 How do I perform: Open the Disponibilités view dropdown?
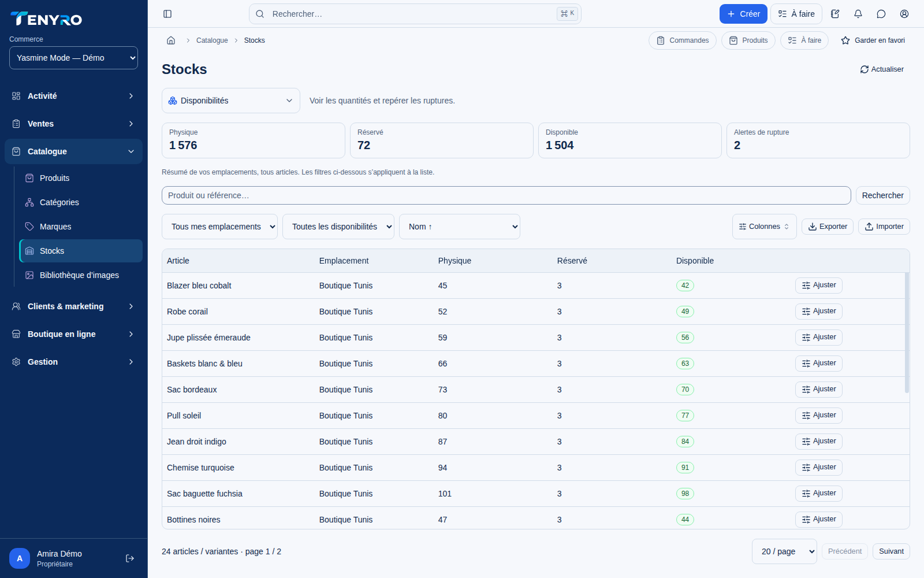pos(231,101)
